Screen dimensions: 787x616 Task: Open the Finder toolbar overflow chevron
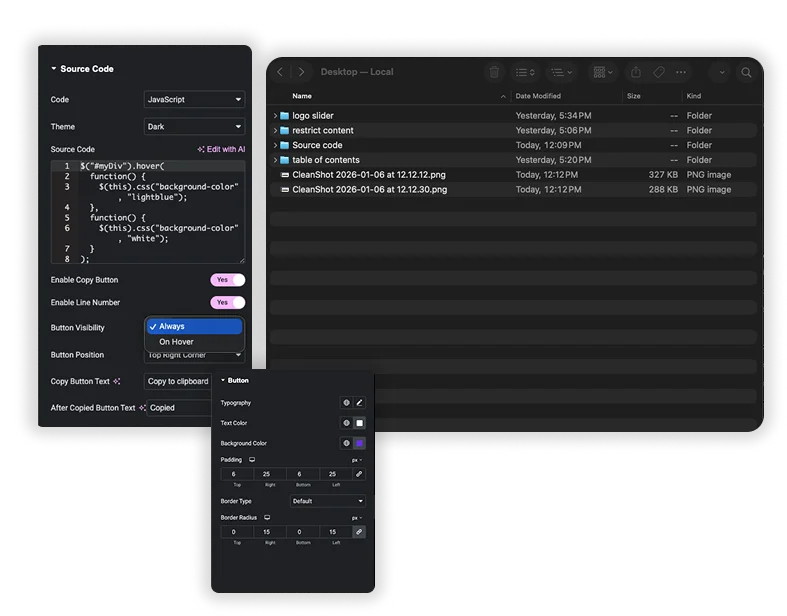[x=722, y=72]
